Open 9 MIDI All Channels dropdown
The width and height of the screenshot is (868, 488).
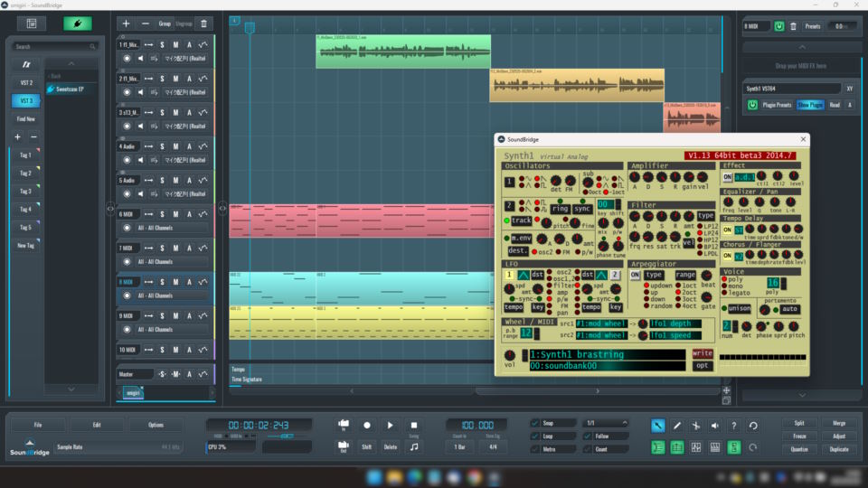point(172,330)
